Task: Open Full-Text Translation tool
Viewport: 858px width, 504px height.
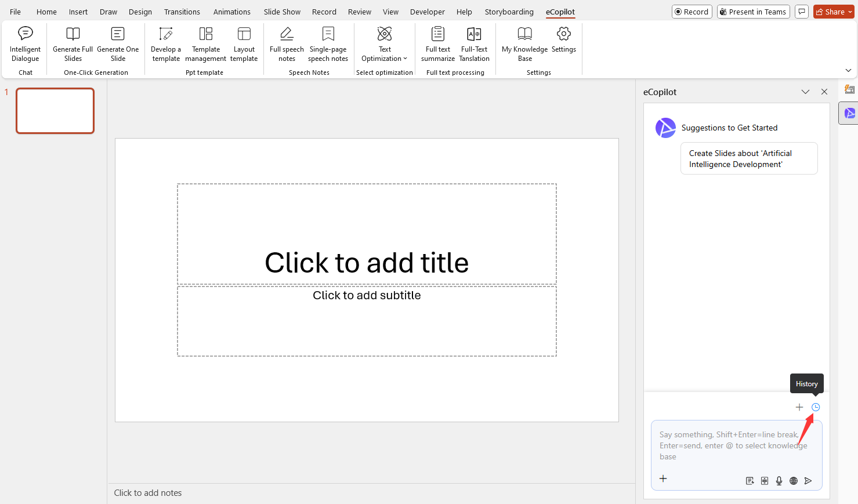Action: pos(474,44)
